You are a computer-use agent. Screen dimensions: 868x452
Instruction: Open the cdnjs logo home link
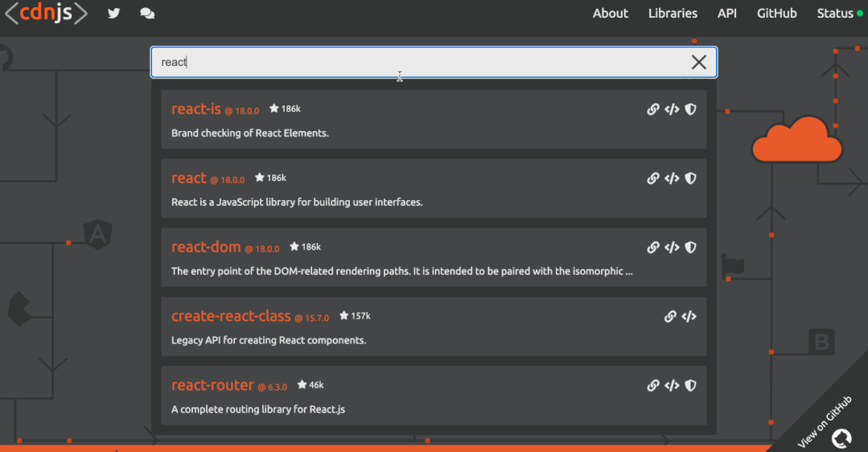[47, 13]
